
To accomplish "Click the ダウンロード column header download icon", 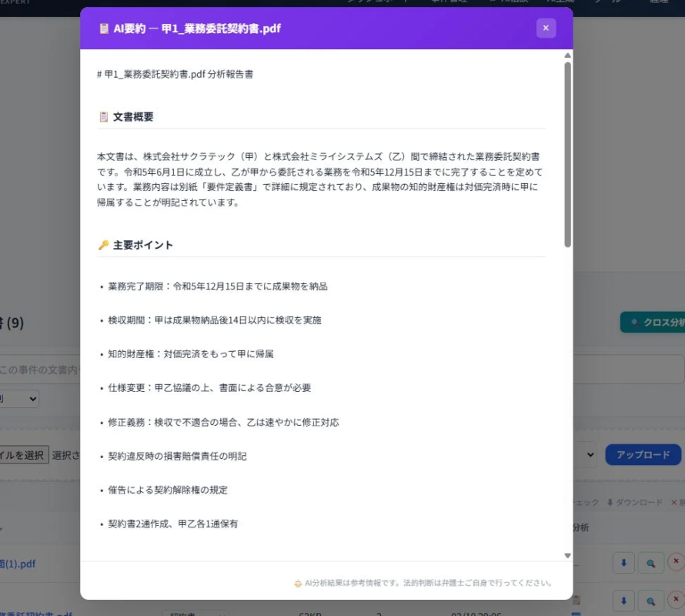I will (610, 501).
